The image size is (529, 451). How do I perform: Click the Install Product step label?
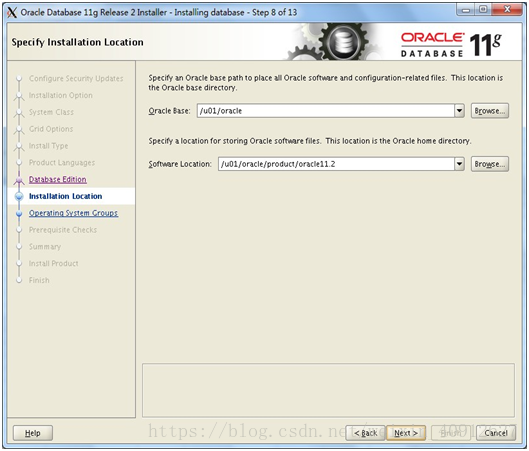click(53, 263)
